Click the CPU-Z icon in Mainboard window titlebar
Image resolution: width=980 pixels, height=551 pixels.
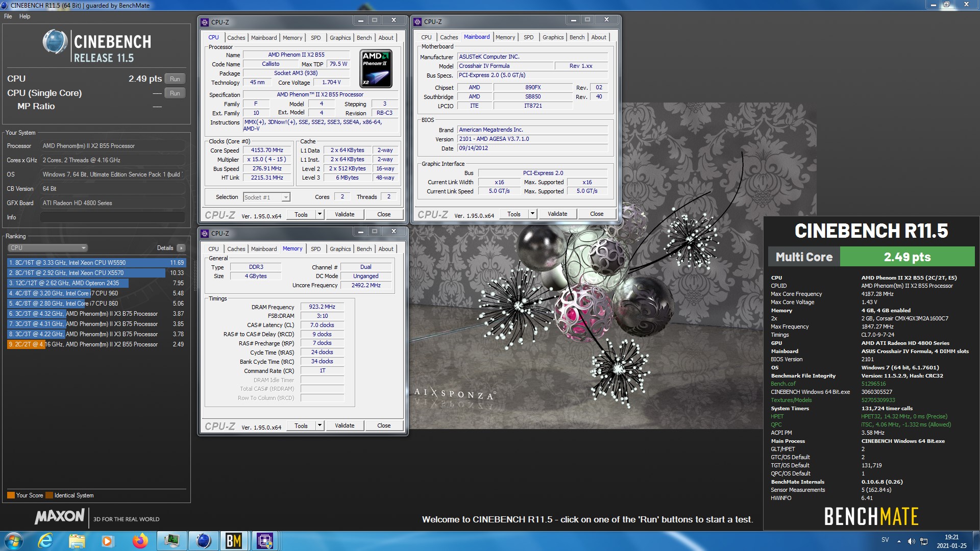[418, 21]
